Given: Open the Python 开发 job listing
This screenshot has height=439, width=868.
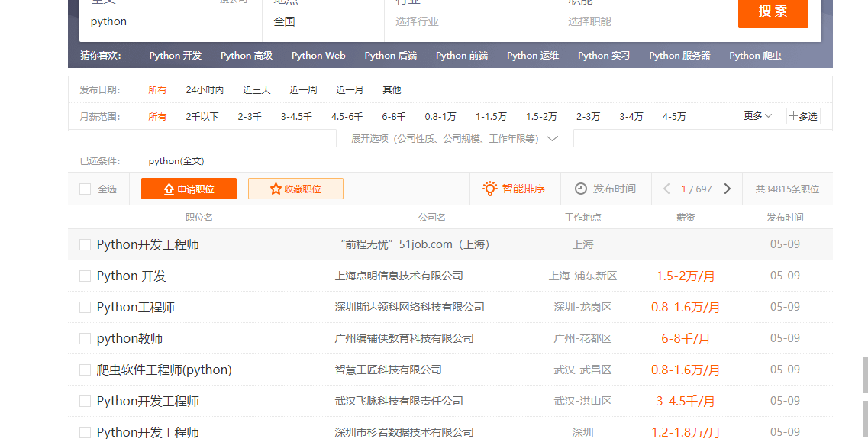Looking at the screenshot, I should pos(131,276).
